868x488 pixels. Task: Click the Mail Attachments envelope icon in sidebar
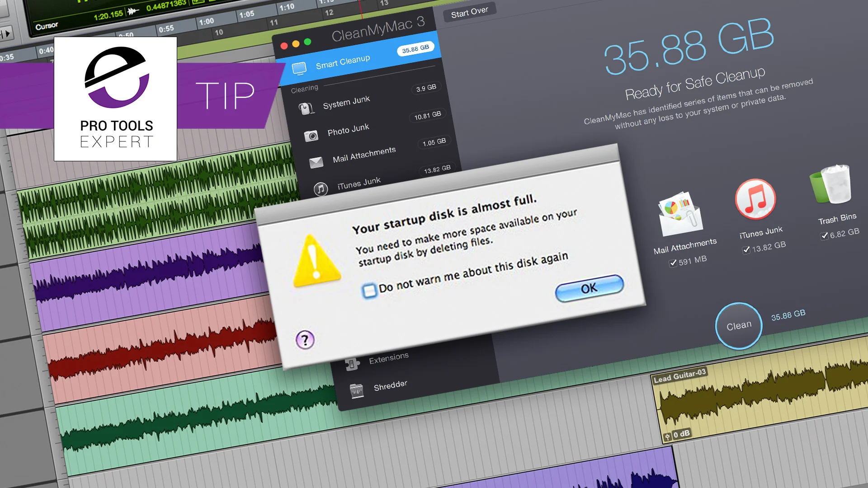[316, 162]
